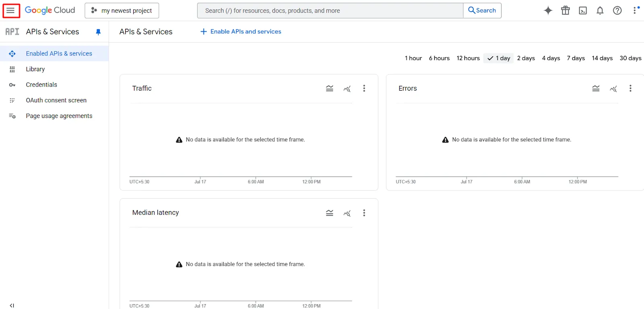Click the blue Search button

click(x=482, y=10)
